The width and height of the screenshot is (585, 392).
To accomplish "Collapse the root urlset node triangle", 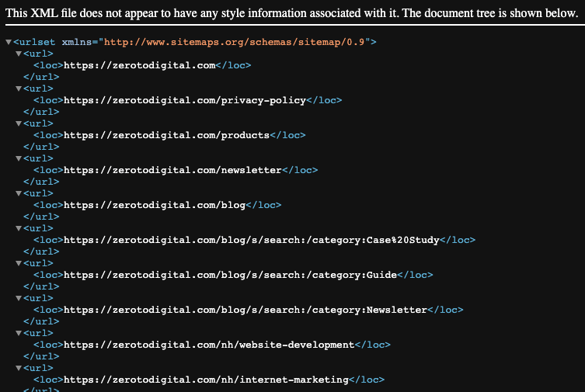I will 8,42.
